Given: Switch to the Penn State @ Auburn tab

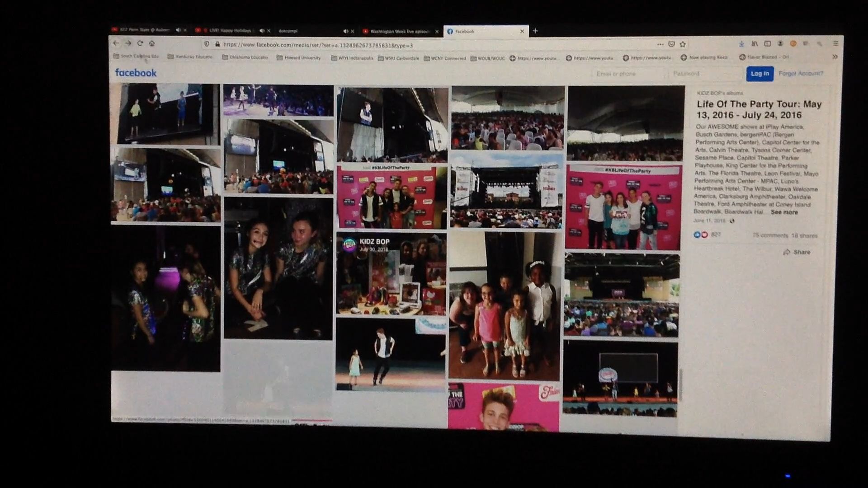Looking at the screenshot, I should click(144, 30).
